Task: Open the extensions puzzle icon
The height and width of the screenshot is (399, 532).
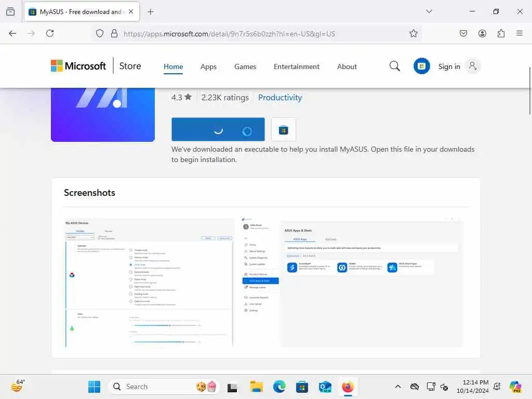Action: [501, 33]
